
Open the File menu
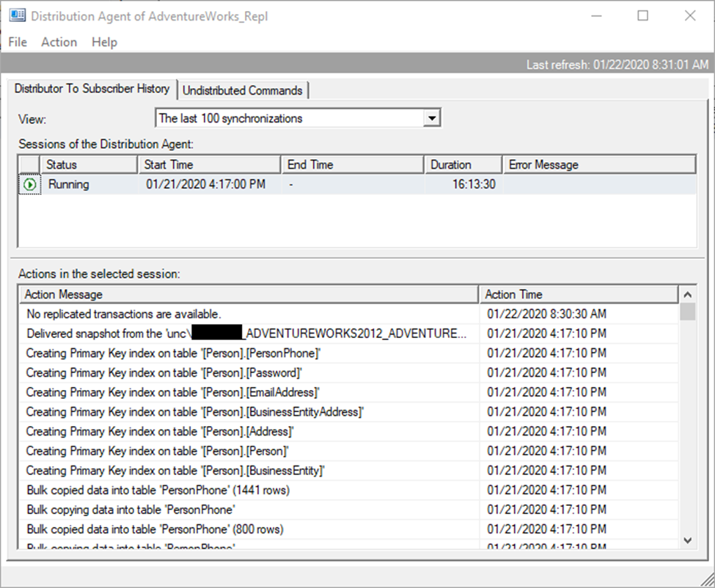click(x=18, y=42)
